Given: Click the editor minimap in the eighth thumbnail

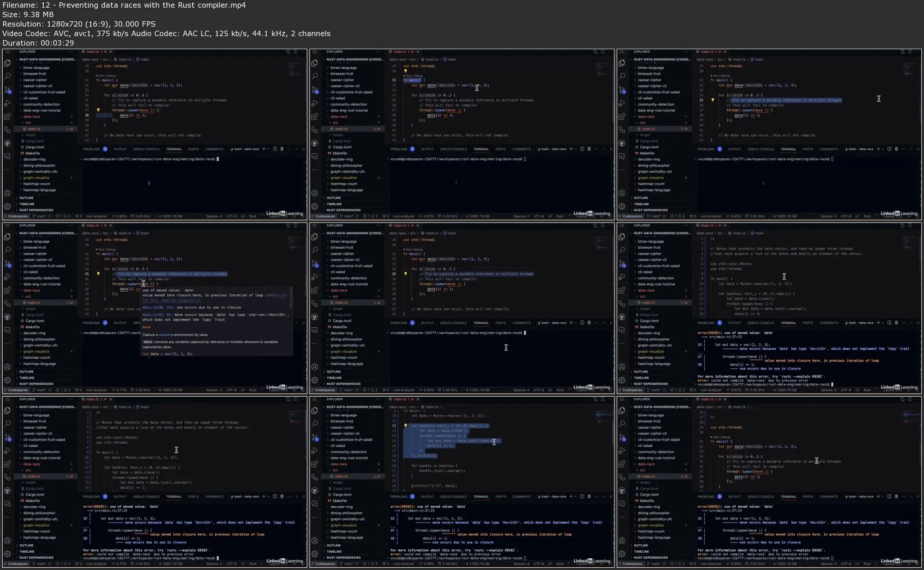Looking at the screenshot, I should 603,416.
